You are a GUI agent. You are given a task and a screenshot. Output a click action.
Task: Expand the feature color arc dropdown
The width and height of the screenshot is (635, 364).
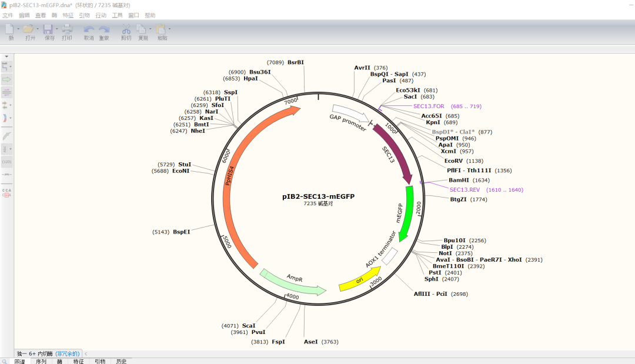click(x=11, y=118)
